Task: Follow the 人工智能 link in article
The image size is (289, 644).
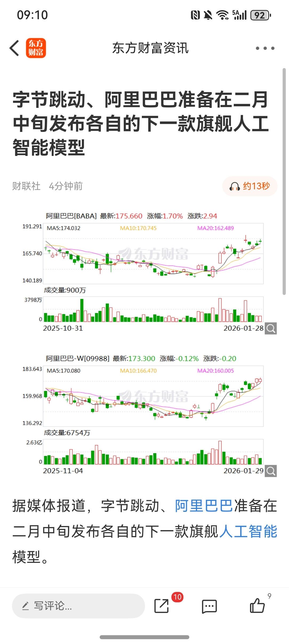Action: click(248, 531)
